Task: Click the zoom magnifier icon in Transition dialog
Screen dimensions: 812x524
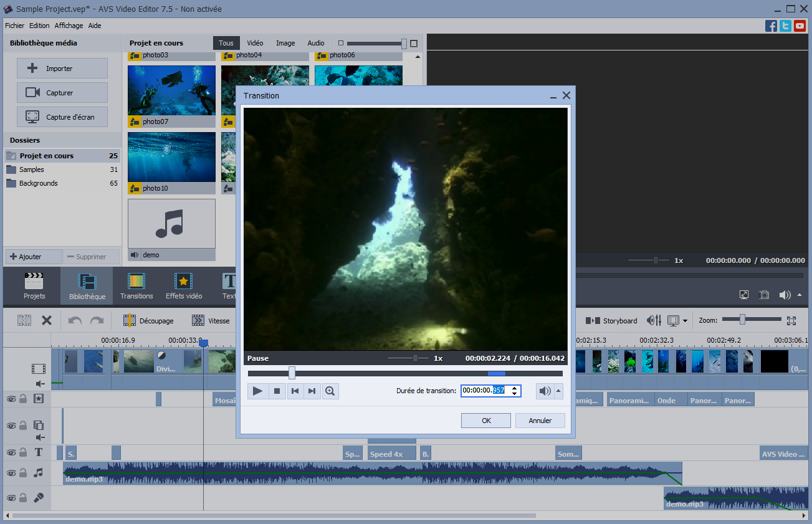Action: [x=330, y=391]
